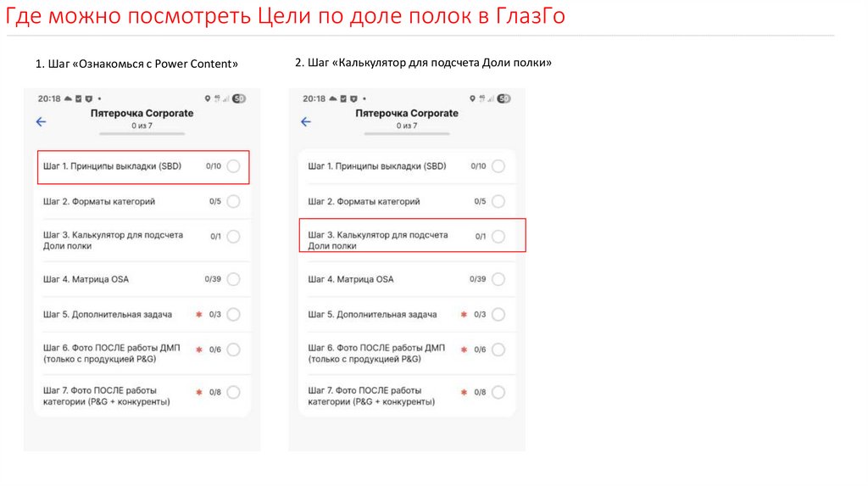
Task: Mark Шаг 2 circle in left screen
Action: 234,201
